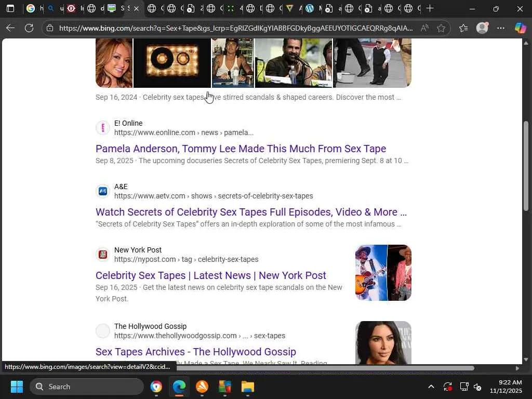532x399 pixels.
Task: Open the muted volume tray icon
Action: coord(478,387)
